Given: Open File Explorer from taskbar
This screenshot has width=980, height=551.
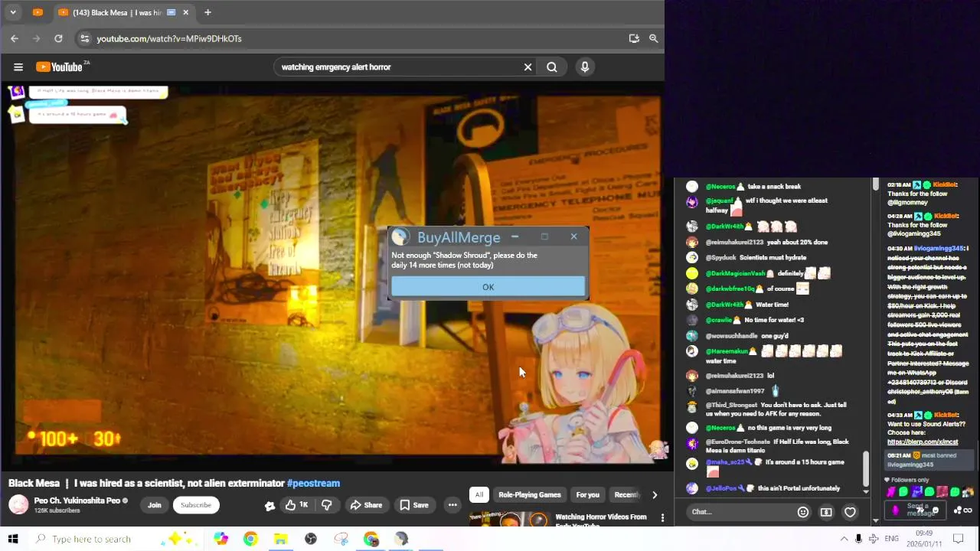Looking at the screenshot, I should coord(280,539).
